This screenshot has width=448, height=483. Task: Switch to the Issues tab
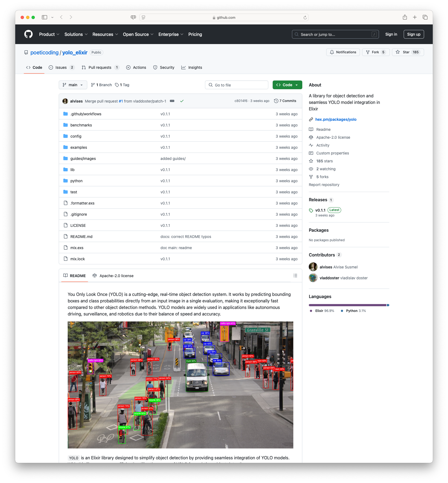tap(61, 67)
